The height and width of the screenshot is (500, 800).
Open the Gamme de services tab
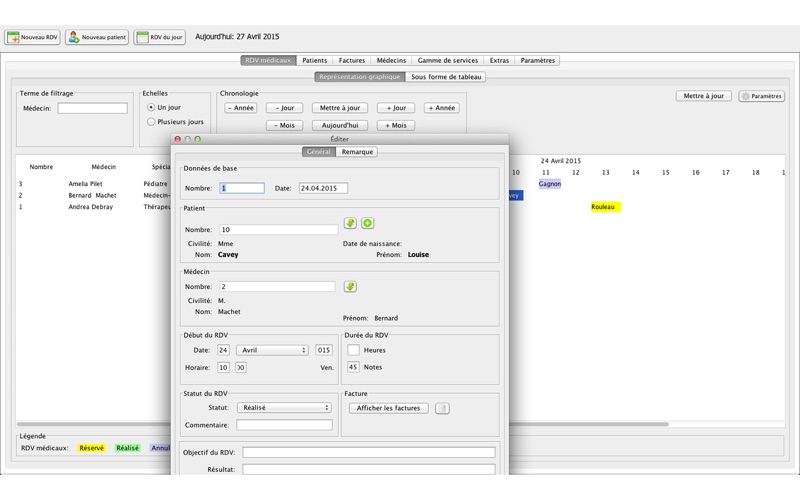(x=447, y=60)
